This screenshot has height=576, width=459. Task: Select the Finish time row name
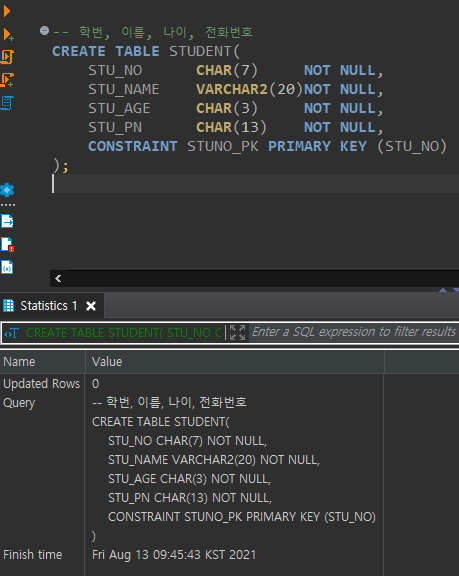[x=33, y=554]
